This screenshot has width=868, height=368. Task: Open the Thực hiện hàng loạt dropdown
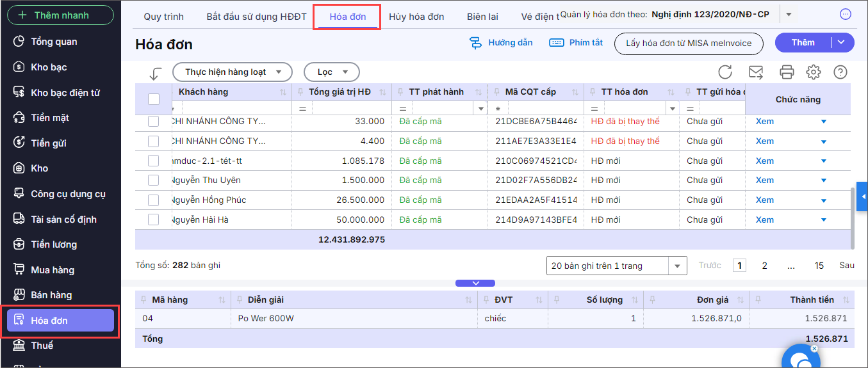click(233, 72)
